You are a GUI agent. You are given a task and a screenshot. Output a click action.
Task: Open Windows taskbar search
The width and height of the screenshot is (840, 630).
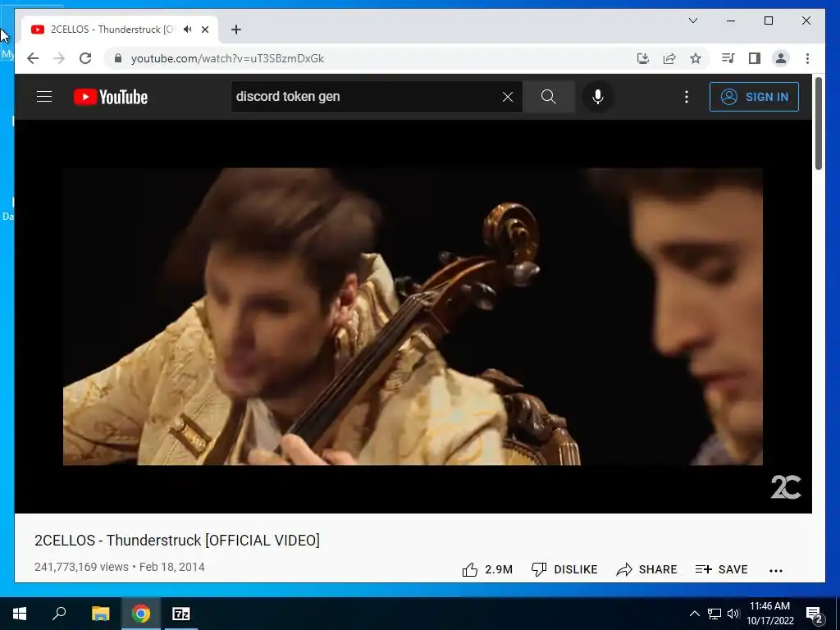pyautogui.click(x=59, y=614)
